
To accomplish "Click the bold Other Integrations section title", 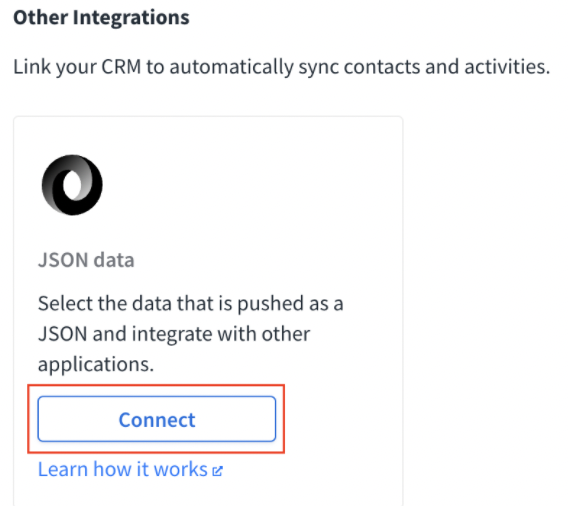I will coord(101,17).
